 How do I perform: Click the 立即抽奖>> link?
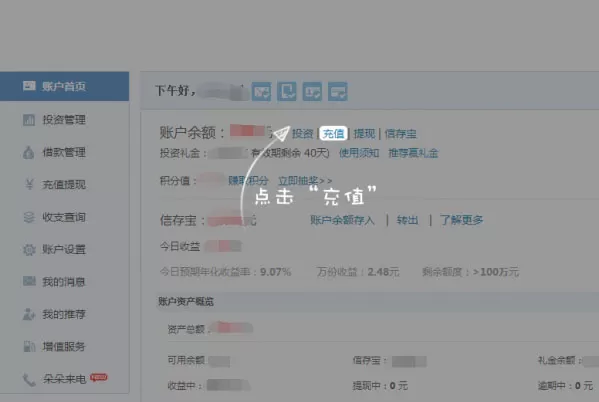point(305,180)
